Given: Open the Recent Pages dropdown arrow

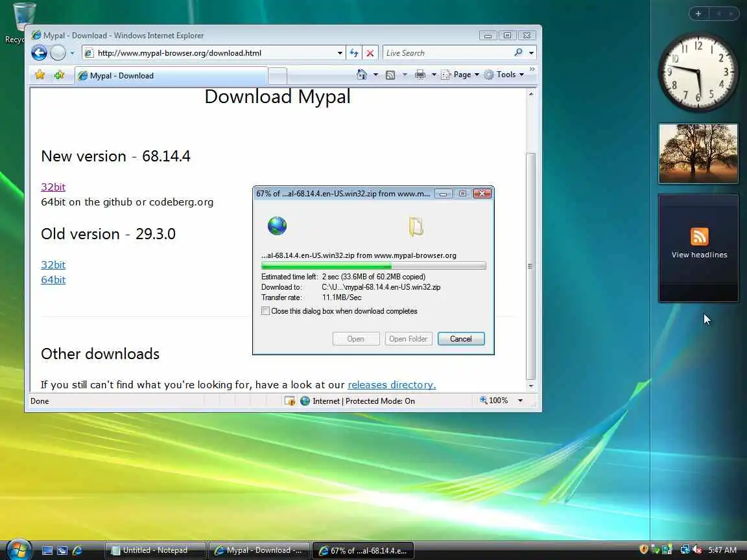Looking at the screenshot, I should pos(72,53).
